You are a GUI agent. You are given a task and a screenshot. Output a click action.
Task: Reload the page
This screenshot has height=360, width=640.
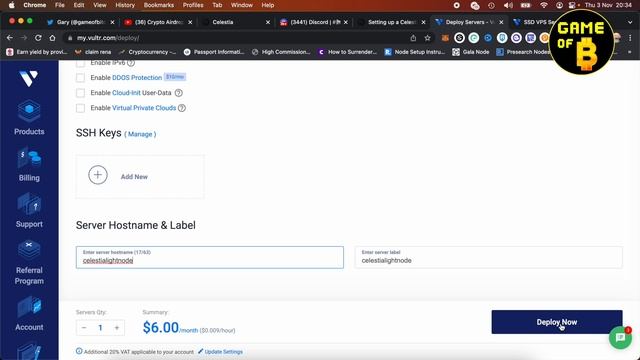[x=38, y=38]
